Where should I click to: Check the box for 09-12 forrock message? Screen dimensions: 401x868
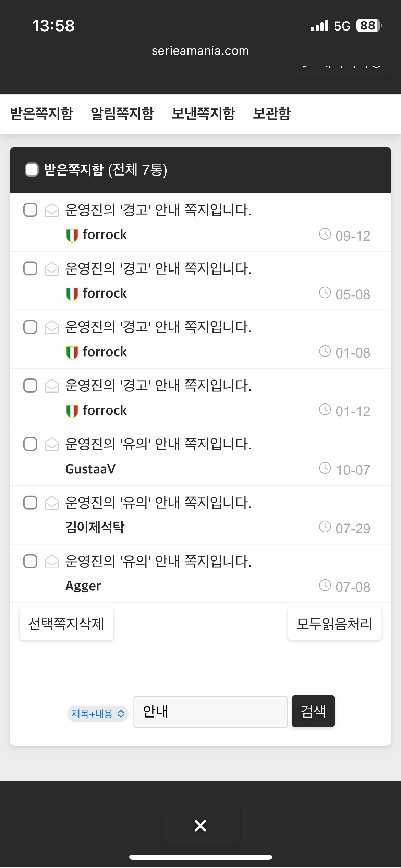point(31,210)
